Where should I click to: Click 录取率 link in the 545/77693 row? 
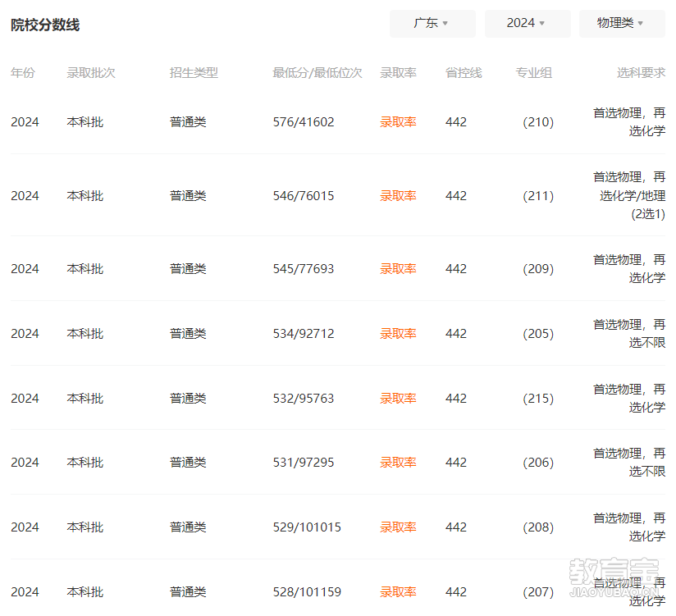[398, 269]
